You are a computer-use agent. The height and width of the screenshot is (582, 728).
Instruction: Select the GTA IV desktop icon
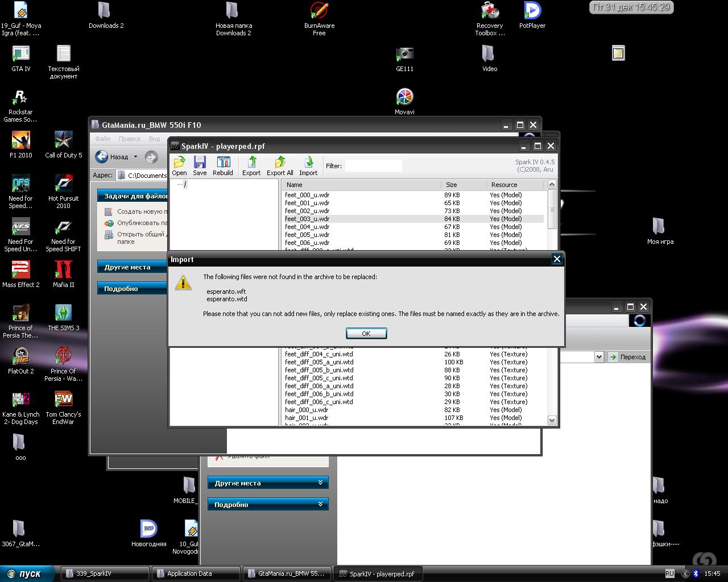coord(21,59)
